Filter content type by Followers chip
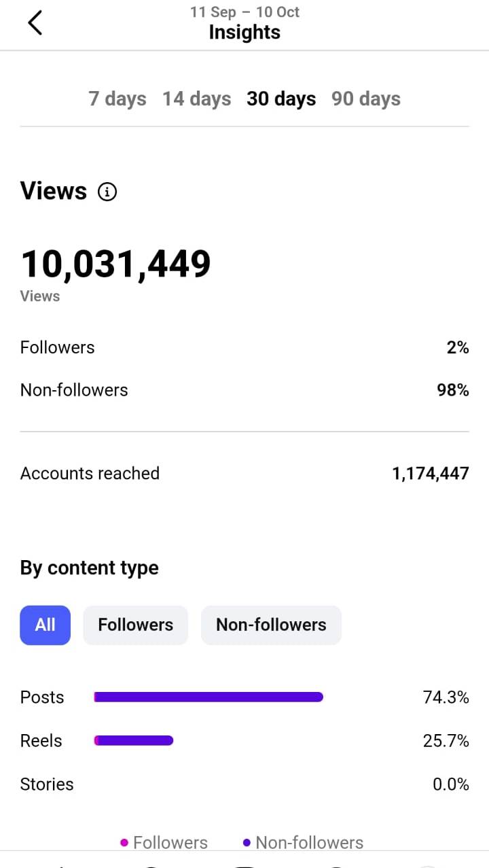The height and width of the screenshot is (868, 489). click(135, 625)
